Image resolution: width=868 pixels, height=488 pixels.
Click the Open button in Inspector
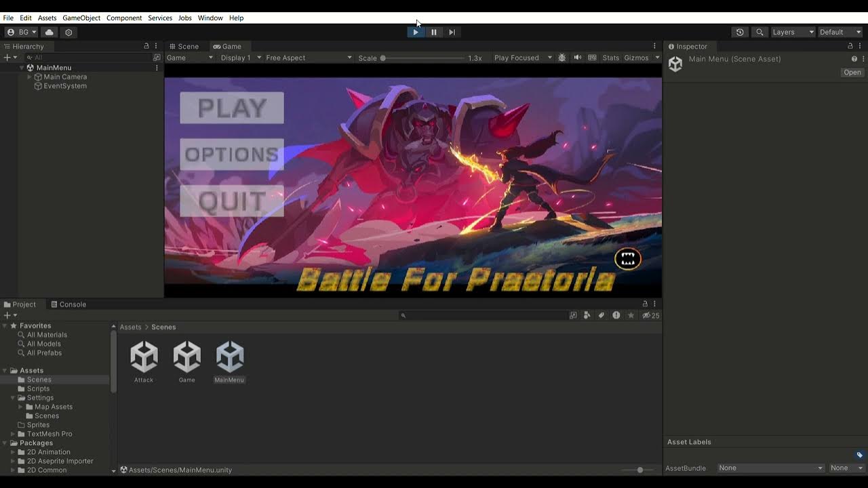point(852,73)
